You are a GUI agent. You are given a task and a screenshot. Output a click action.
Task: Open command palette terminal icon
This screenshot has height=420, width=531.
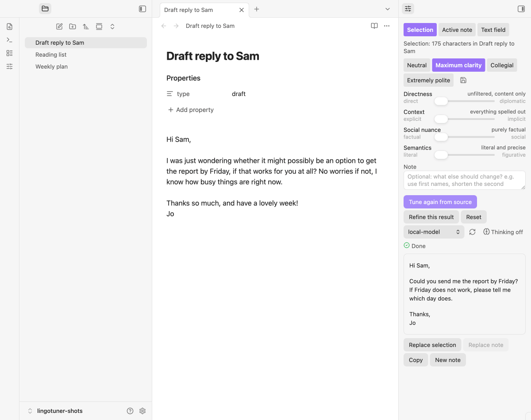[10, 40]
